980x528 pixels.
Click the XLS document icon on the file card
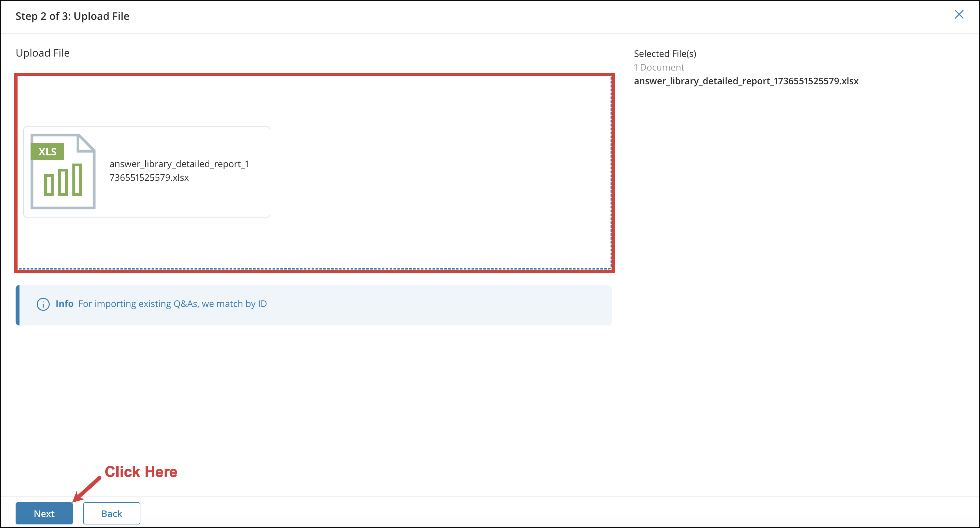point(62,171)
